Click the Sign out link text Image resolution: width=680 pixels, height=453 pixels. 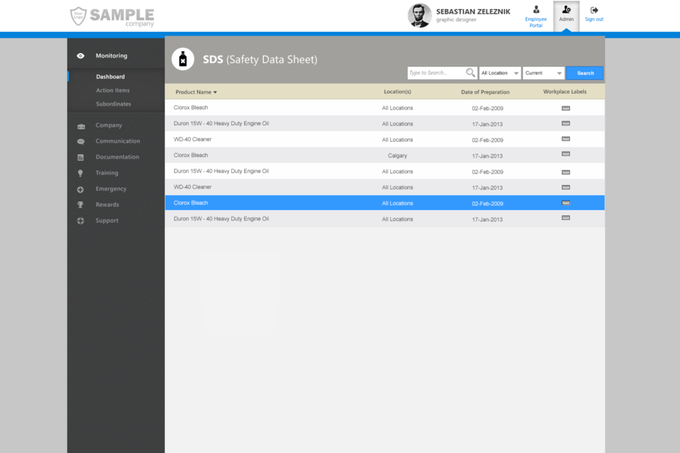(594, 19)
